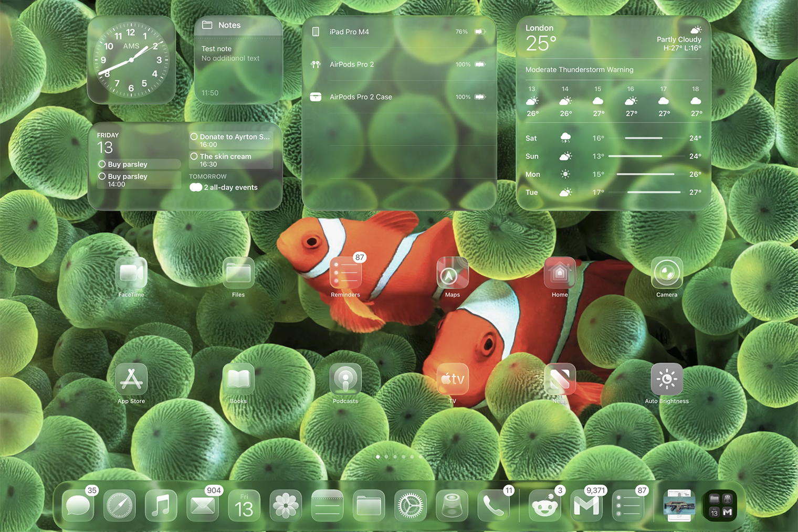Open Mail with 904 unread badge
Screen dimensions: 798x532
(x=203, y=506)
